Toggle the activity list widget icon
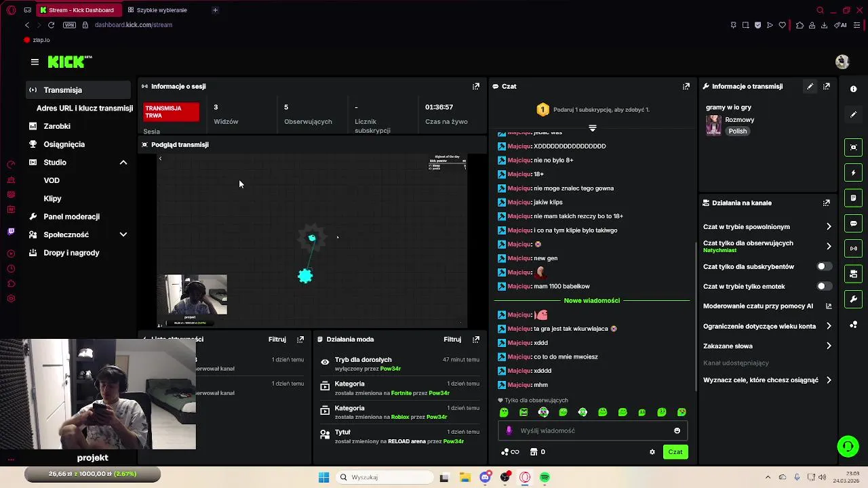Image resolution: width=868 pixels, height=488 pixels. [853, 198]
